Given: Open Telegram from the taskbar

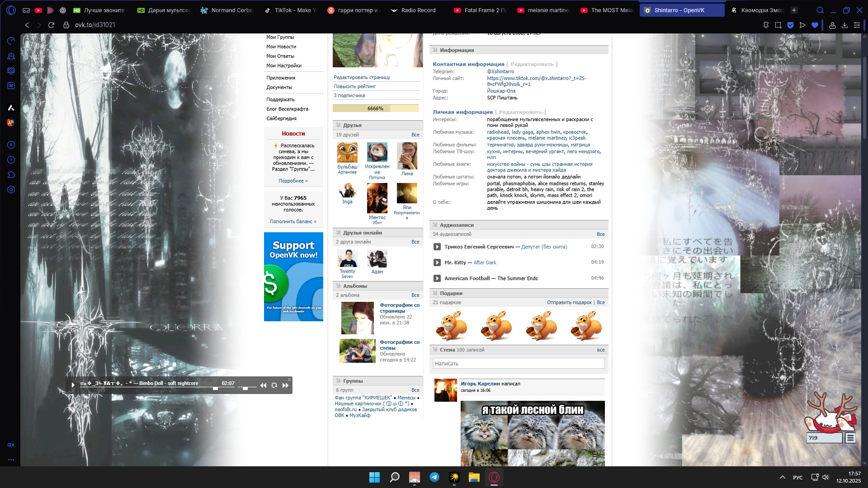Looking at the screenshot, I should (x=434, y=477).
